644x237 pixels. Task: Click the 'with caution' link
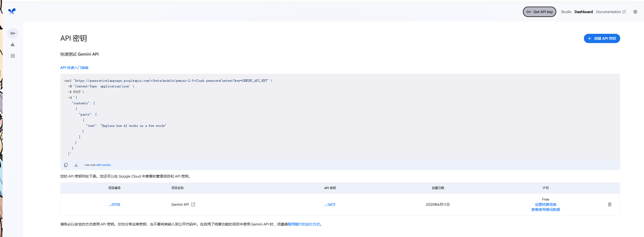[104, 165]
